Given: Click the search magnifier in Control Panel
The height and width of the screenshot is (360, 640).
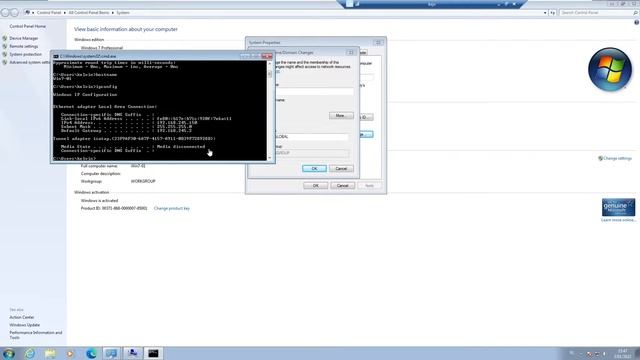Looking at the screenshot, I should click(x=635, y=13).
